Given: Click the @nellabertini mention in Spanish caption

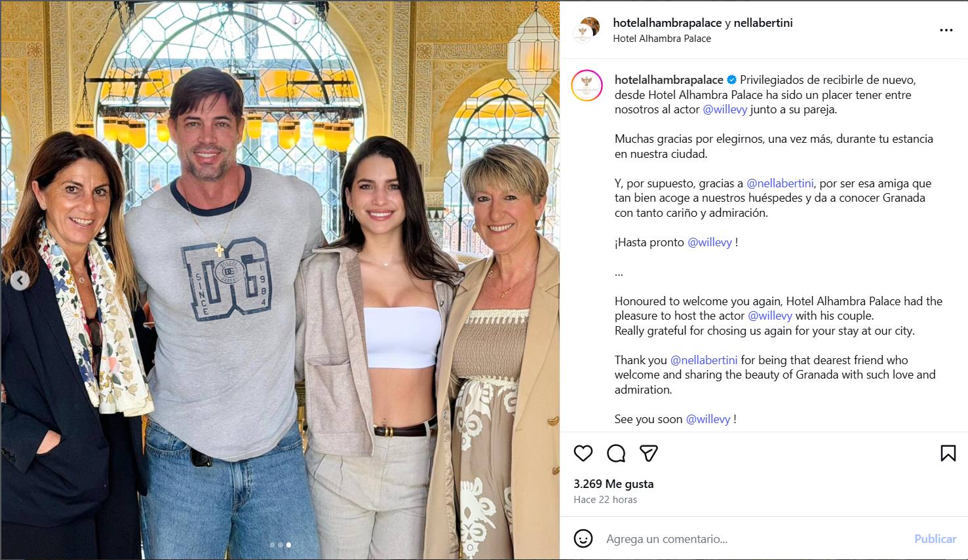Looking at the screenshot, I should click(780, 183).
